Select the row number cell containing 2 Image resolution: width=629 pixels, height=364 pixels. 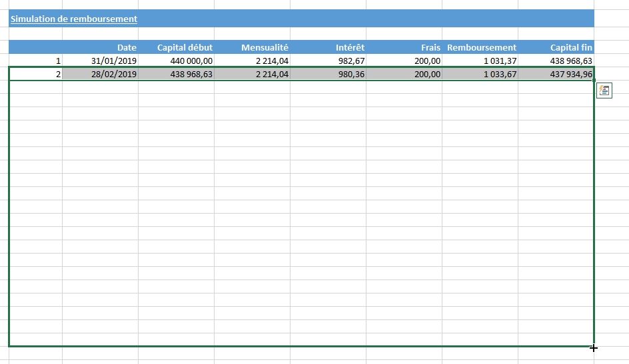(36, 74)
